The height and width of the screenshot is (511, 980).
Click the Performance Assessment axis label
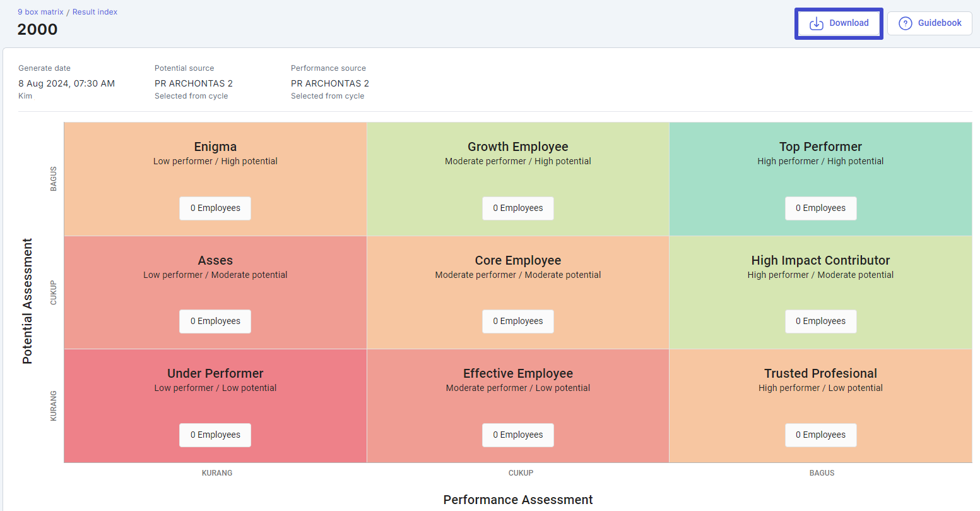pos(518,500)
